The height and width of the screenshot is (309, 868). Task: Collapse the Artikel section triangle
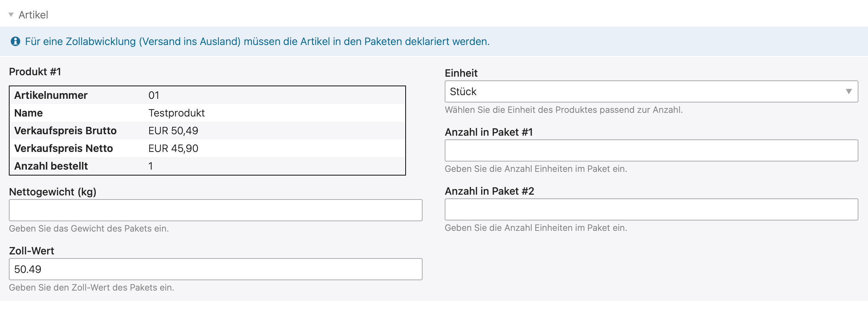[11, 15]
